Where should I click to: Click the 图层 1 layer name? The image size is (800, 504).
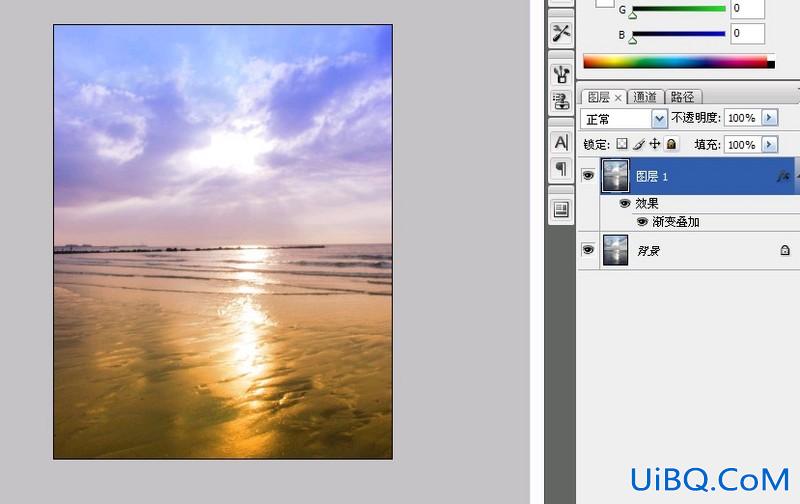[652, 177]
